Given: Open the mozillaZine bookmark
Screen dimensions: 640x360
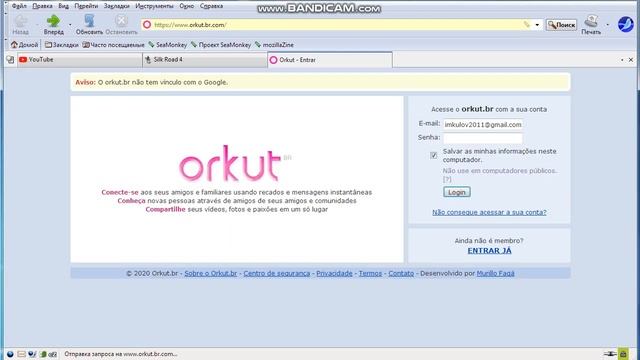Looking at the screenshot, I should (x=274, y=45).
